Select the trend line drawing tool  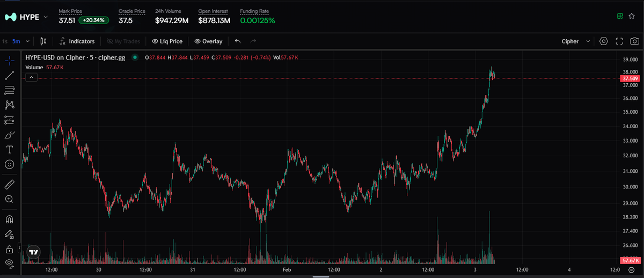pyautogui.click(x=9, y=75)
